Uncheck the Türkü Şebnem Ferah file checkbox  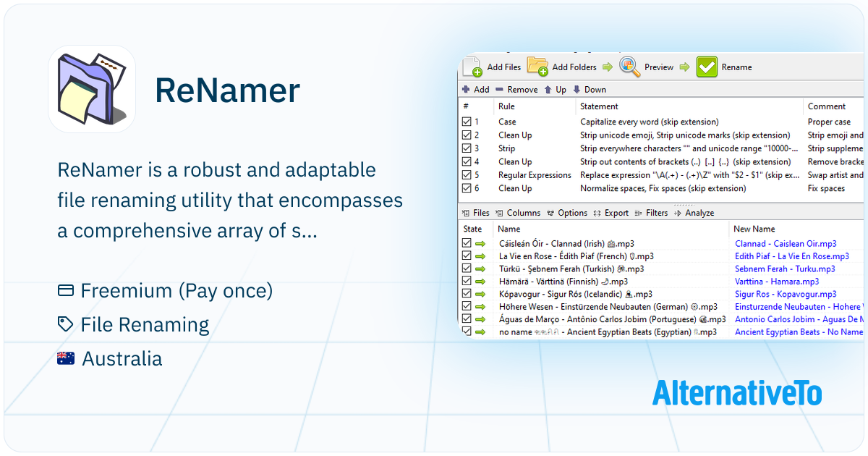point(467,269)
